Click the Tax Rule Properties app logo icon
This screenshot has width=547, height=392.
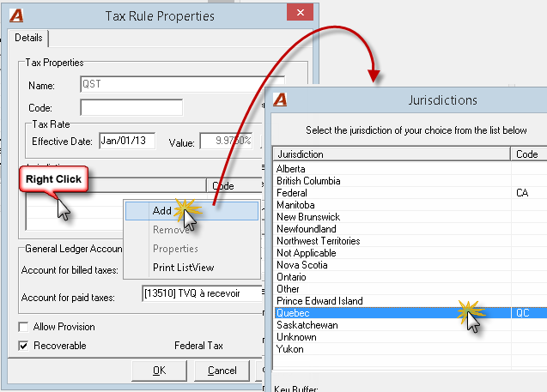point(16,15)
